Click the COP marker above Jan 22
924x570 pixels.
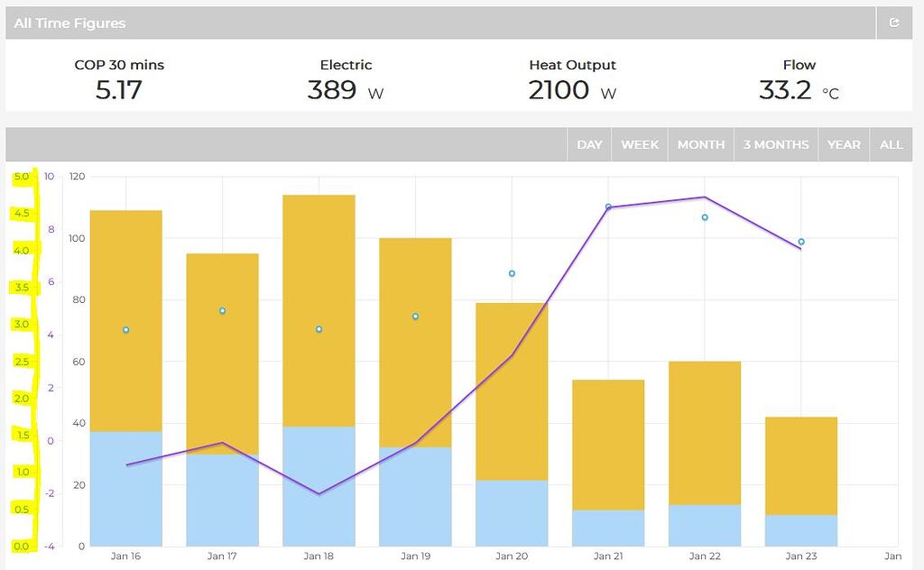coord(704,217)
